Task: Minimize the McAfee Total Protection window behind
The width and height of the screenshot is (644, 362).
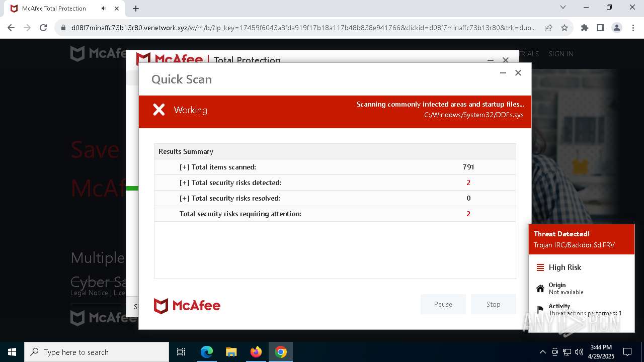Action: point(491,59)
